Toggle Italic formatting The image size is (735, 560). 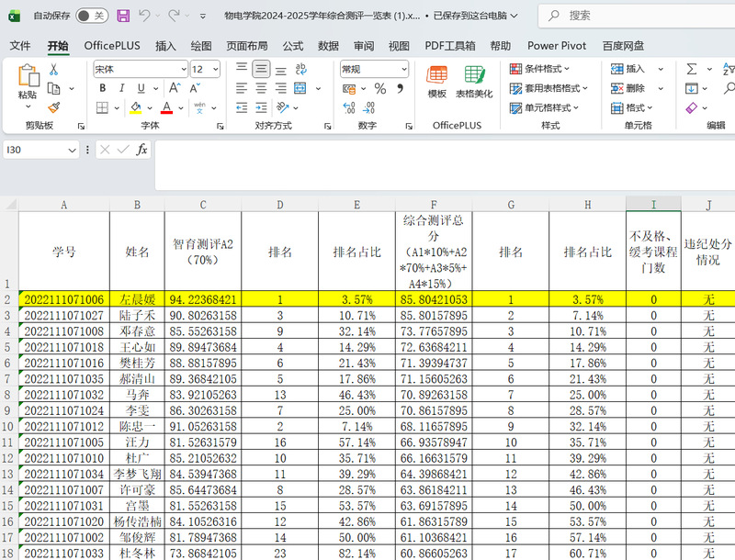click(x=119, y=88)
